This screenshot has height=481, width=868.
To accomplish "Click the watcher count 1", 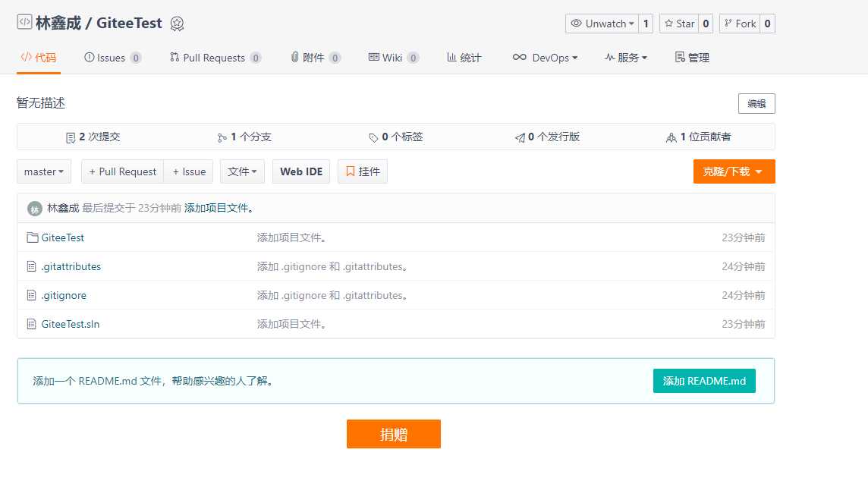I will click(646, 24).
